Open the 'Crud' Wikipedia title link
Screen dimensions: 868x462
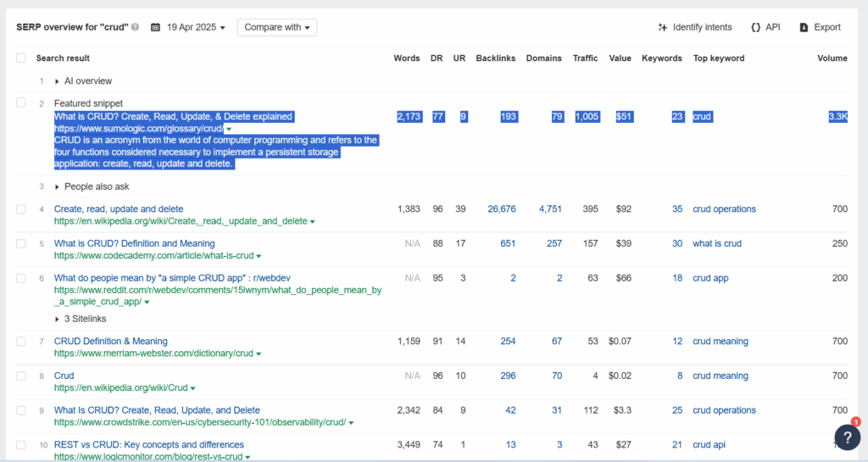tap(64, 376)
